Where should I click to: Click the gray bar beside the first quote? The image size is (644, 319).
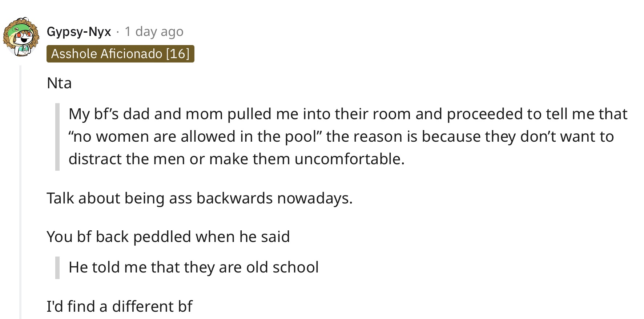pos(57,137)
